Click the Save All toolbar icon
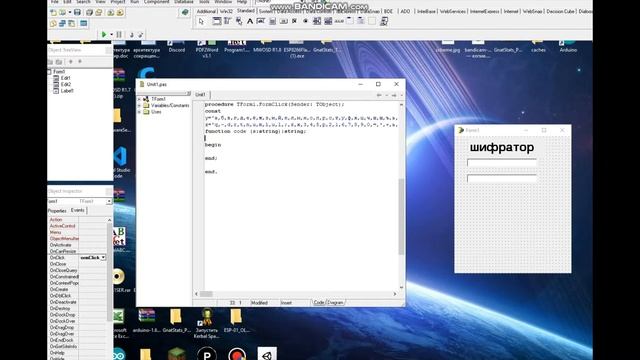The height and width of the screenshot is (360, 640). [89, 13]
